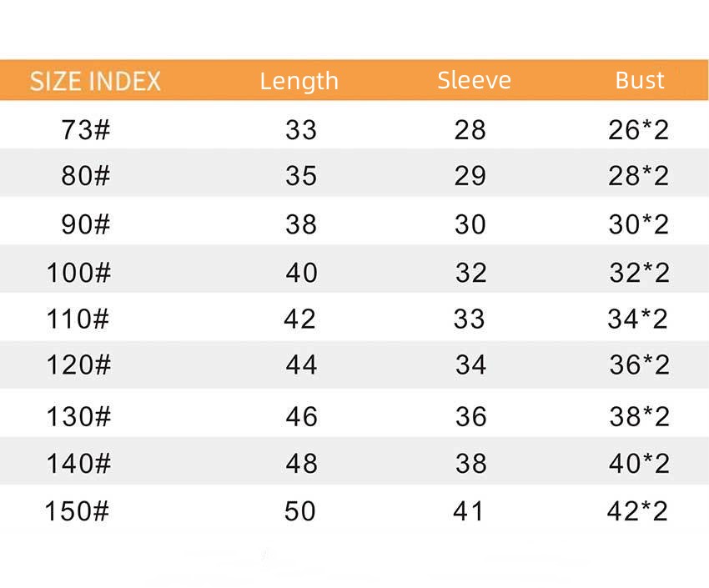Click Bust value 32*2 for size 100#
The width and height of the screenshot is (709, 588).
(639, 273)
